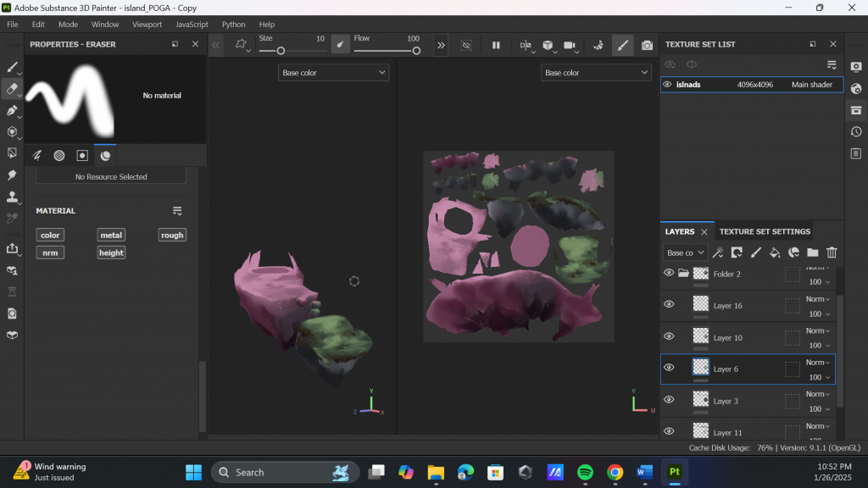Adjust the brush Size slider

pyautogui.click(x=292, y=51)
